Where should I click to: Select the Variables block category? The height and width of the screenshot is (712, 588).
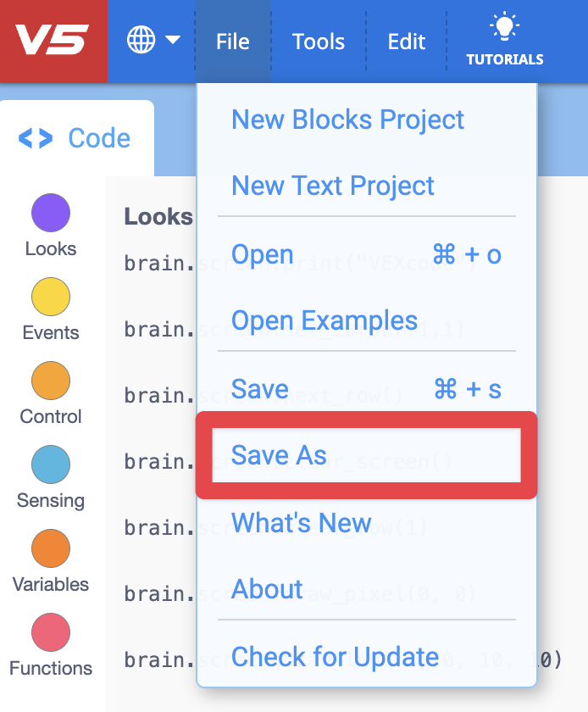[50, 549]
